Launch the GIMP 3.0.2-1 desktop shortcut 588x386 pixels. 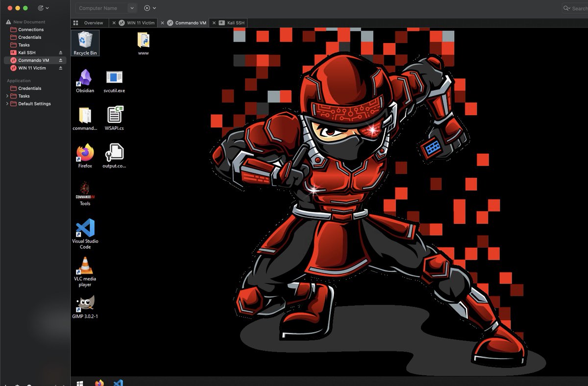tap(85, 306)
